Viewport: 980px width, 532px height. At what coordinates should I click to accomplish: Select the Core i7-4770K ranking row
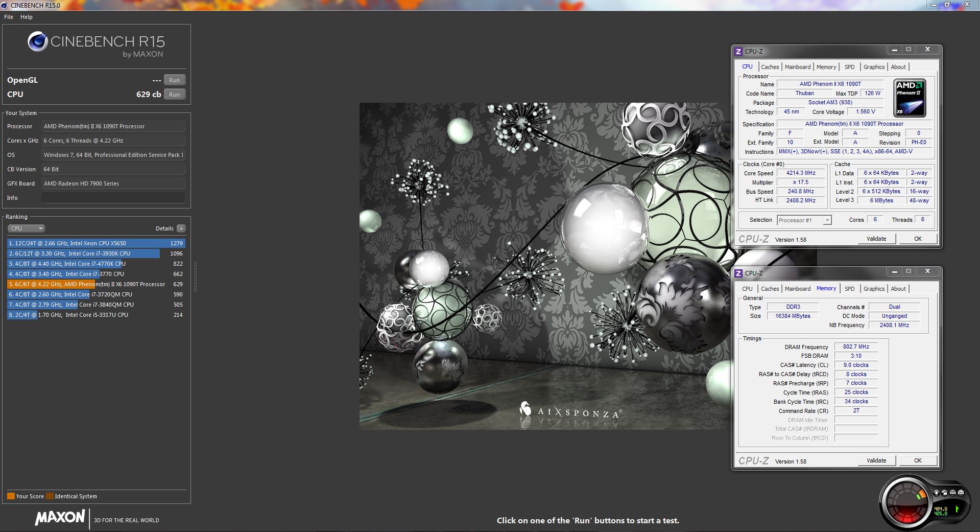(96, 264)
